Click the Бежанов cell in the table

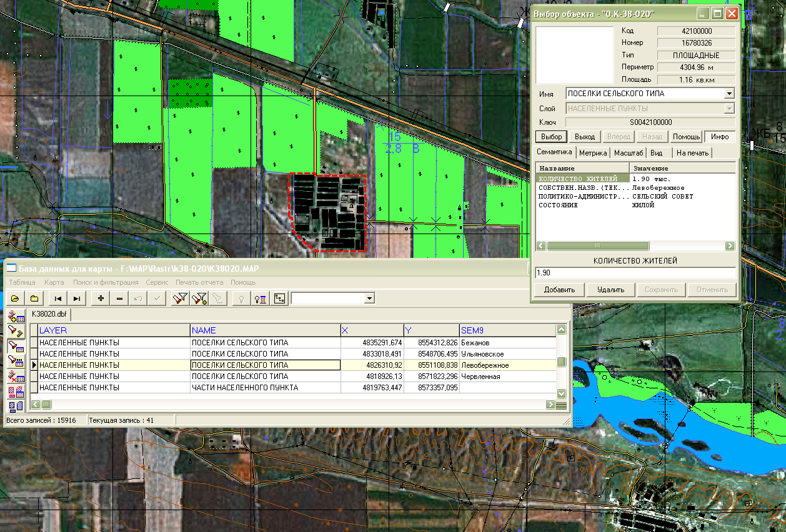click(x=507, y=343)
